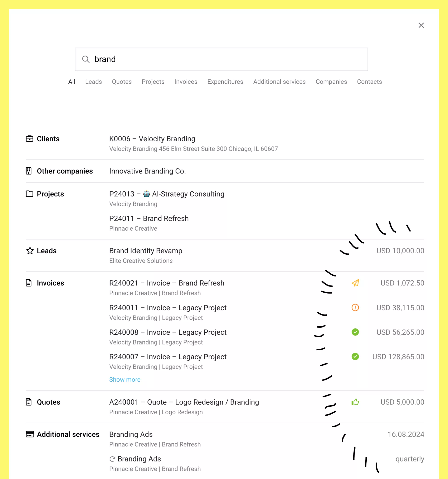Image resolution: width=448 pixels, height=479 pixels.
Task: Click the Other companies building icon
Action: 29,171
